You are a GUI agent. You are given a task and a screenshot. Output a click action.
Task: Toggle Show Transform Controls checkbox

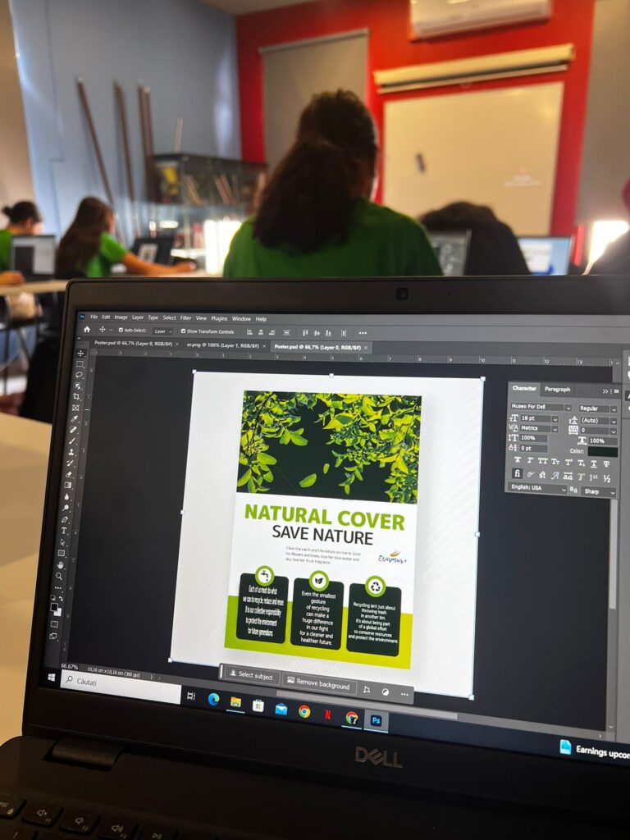click(182, 331)
